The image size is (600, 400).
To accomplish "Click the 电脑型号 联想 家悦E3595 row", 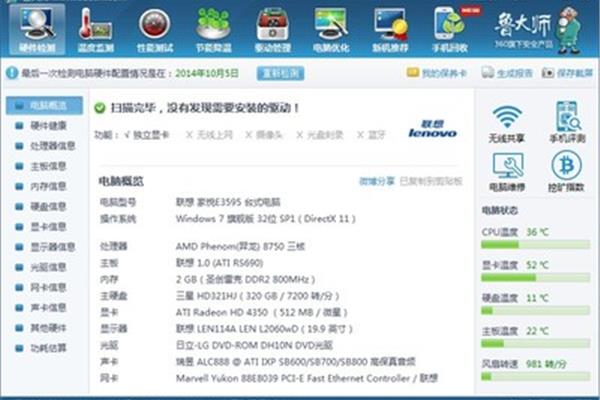I will click(190, 202).
